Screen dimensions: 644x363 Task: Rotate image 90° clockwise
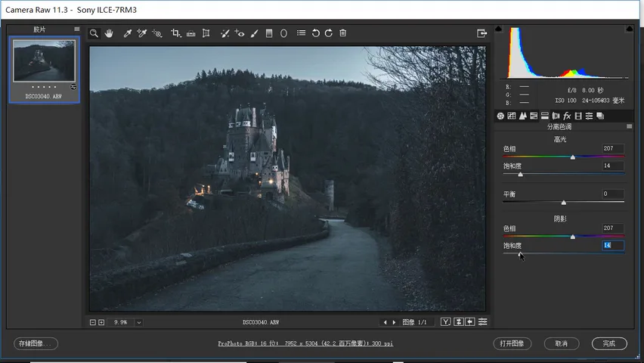pyautogui.click(x=329, y=33)
